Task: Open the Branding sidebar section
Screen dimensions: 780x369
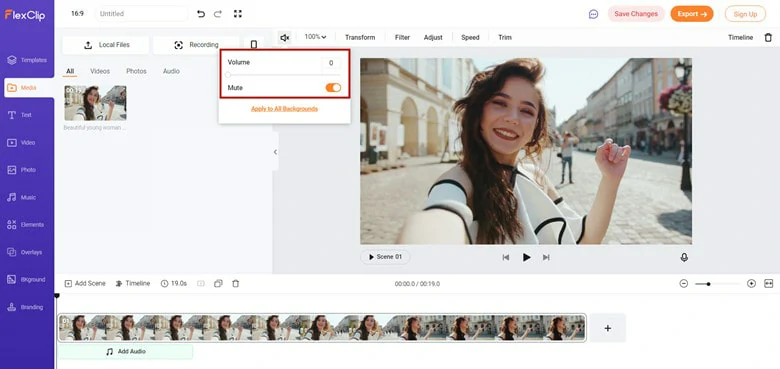Action: click(x=25, y=307)
